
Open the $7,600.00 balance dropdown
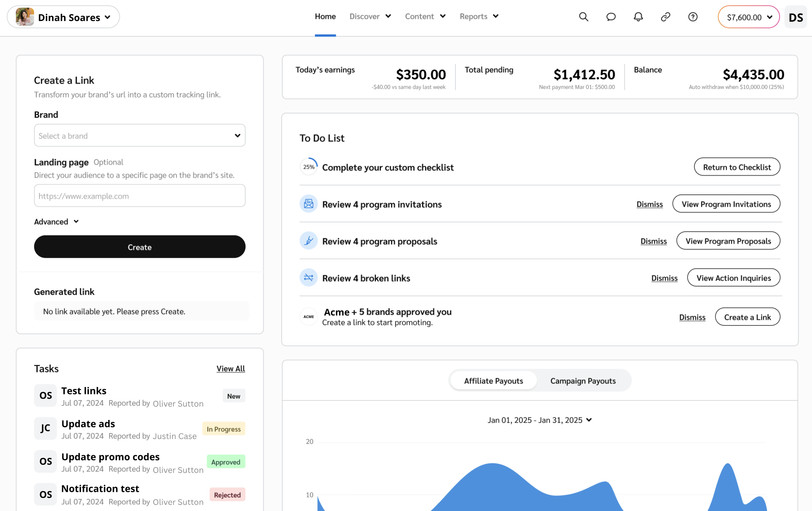pos(749,17)
